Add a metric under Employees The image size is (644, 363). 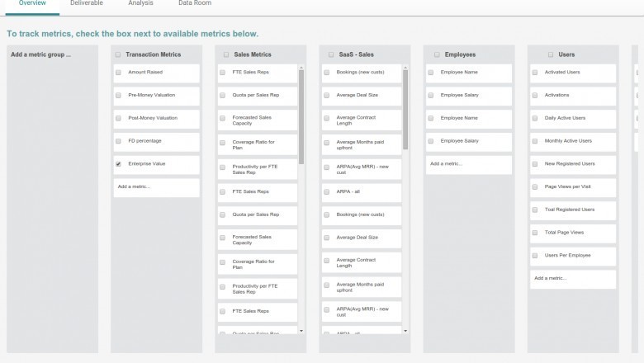click(x=469, y=163)
